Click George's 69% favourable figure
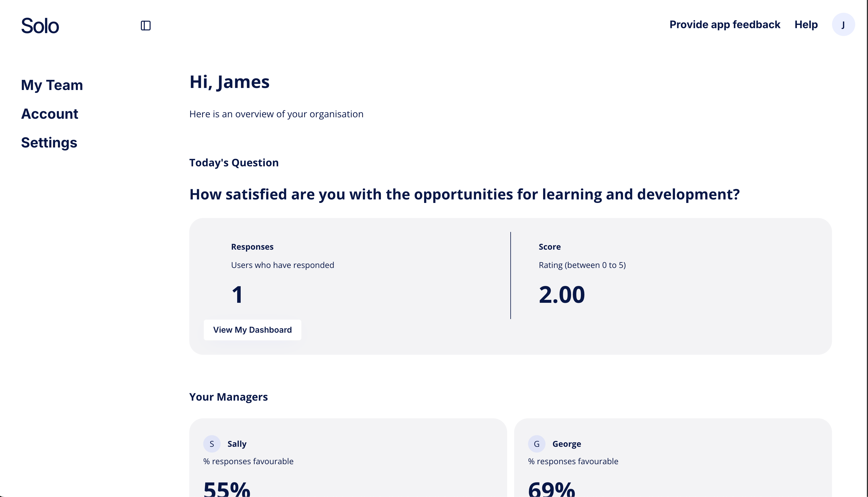868x497 pixels. 552,489
